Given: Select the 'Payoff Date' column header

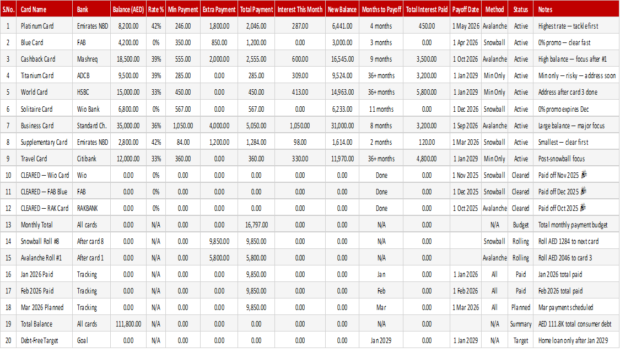Looking at the screenshot, I should coord(465,9).
